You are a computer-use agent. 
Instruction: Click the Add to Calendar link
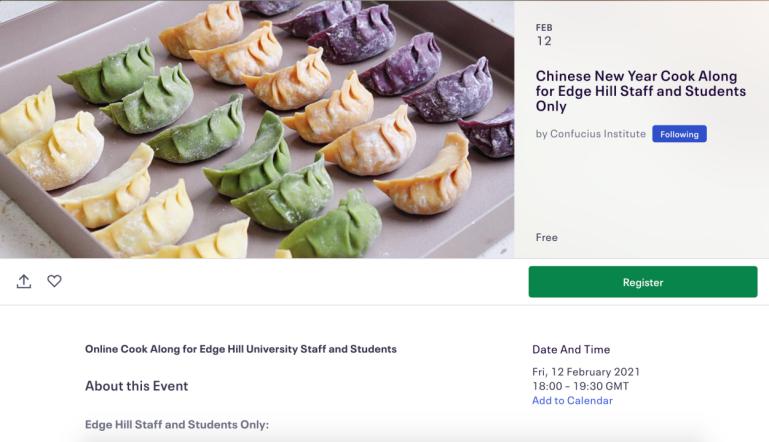(572, 401)
